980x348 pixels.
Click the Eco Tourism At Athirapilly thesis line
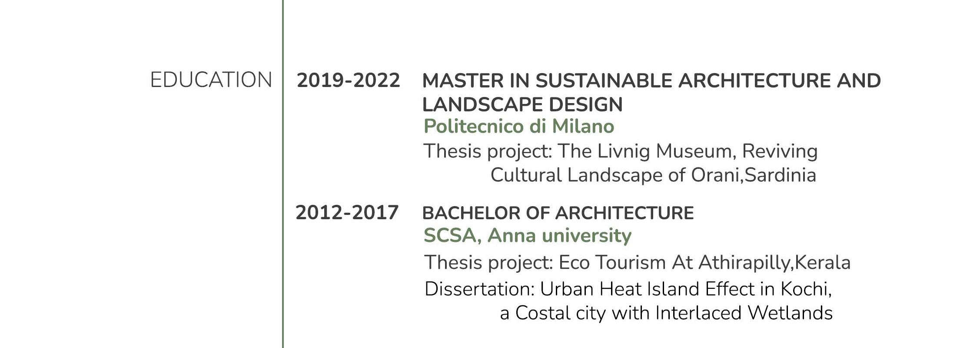pyautogui.click(x=637, y=263)
